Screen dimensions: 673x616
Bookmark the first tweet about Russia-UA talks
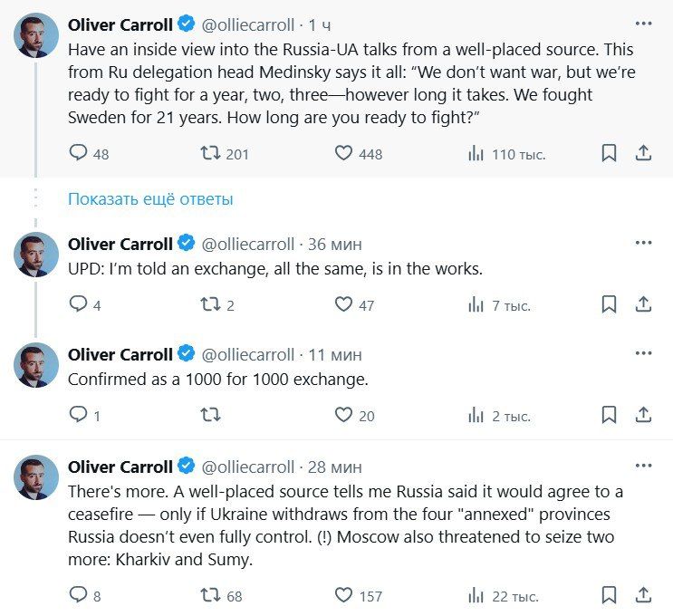click(610, 154)
